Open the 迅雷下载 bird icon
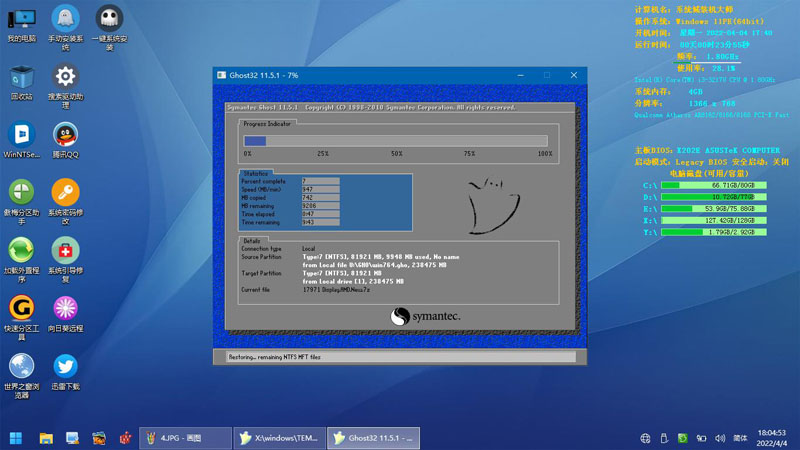800x450 pixels. click(x=65, y=372)
